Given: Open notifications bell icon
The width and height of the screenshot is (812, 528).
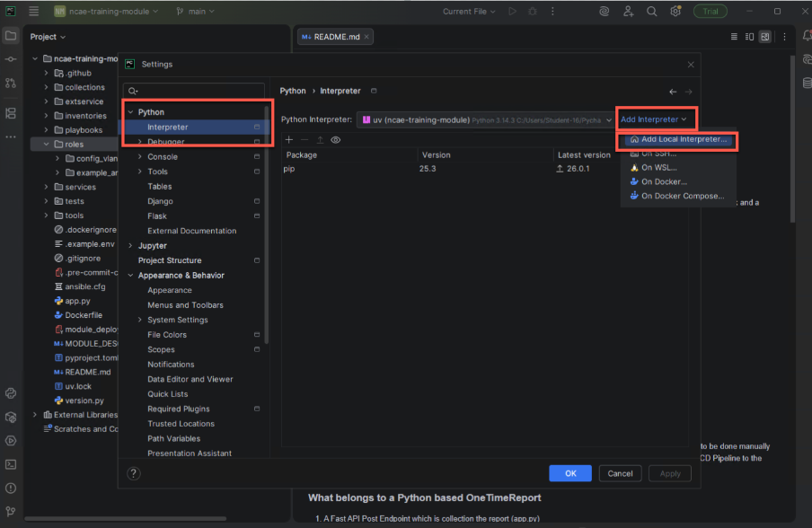Looking at the screenshot, I should point(807,36).
